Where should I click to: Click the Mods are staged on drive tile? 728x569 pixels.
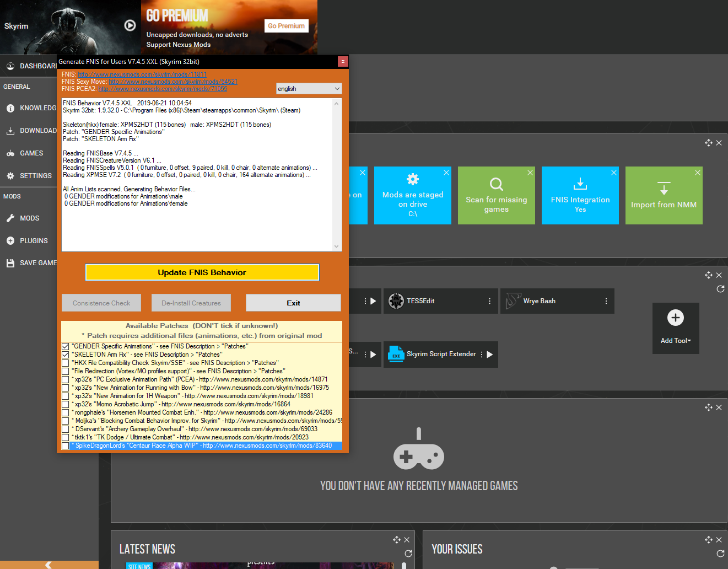(413, 196)
